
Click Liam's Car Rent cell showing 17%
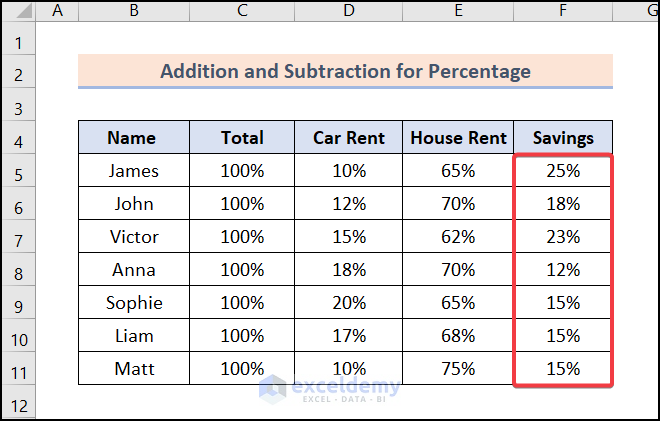(348, 336)
